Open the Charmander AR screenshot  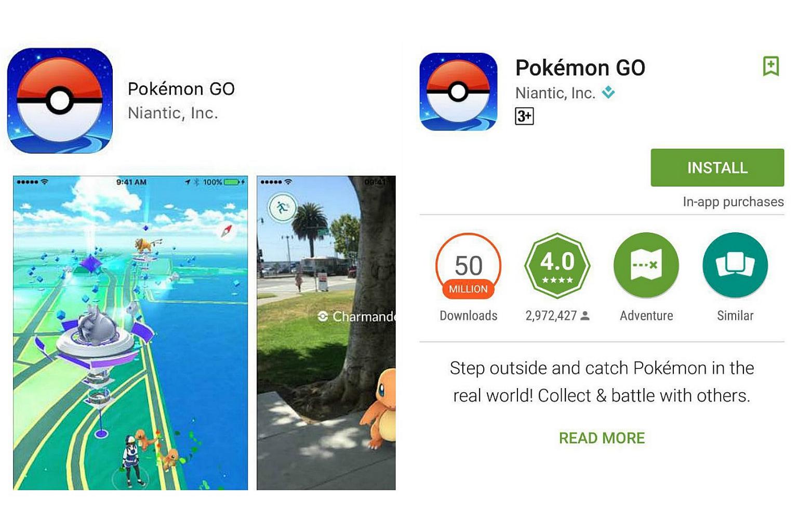pyautogui.click(x=326, y=332)
